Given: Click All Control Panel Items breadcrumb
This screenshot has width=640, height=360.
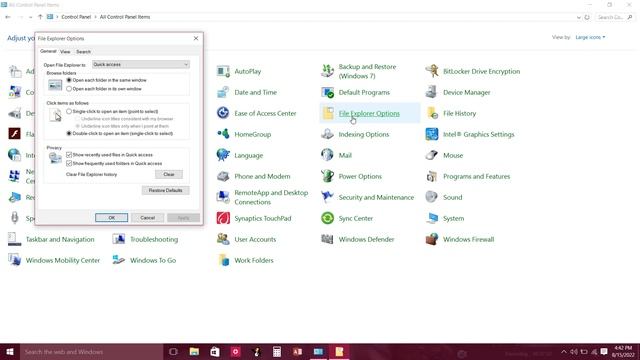Looking at the screenshot, I should point(125,17).
